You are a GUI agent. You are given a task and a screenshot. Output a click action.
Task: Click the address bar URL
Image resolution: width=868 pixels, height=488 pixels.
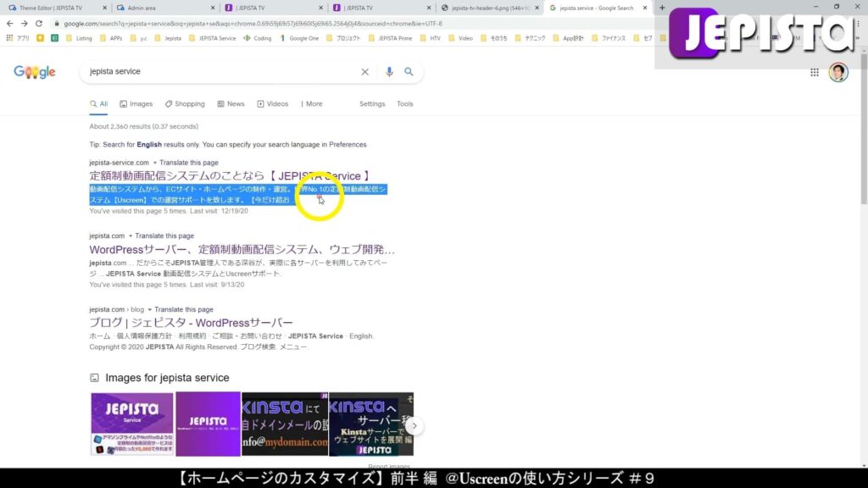click(x=253, y=24)
